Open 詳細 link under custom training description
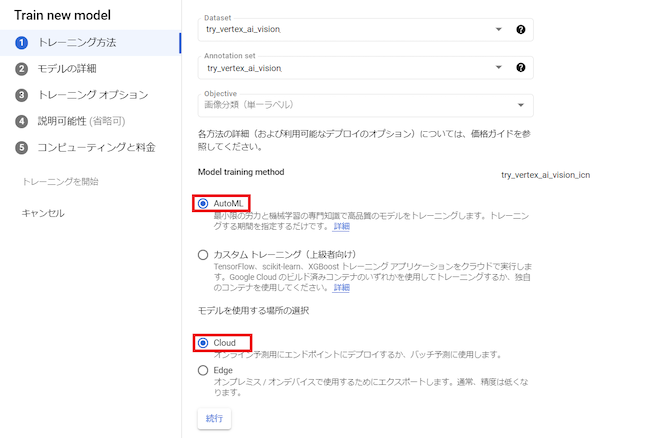The height and width of the screenshot is (438, 672). pyautogui.click(x=342, y=288)
